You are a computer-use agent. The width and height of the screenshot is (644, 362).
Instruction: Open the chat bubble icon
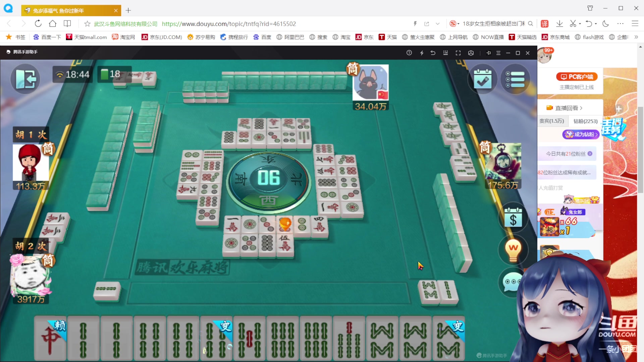click(511, 282)
